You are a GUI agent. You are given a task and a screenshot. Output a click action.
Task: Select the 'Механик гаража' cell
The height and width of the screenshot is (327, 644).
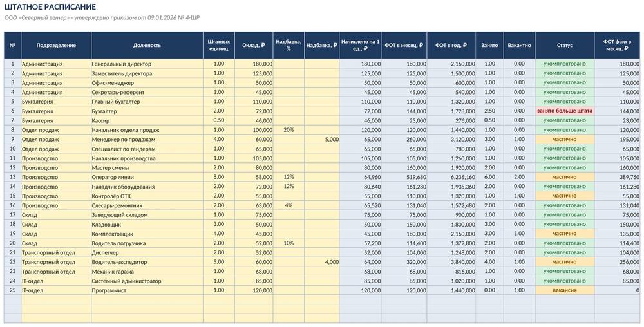click(147, 272)
